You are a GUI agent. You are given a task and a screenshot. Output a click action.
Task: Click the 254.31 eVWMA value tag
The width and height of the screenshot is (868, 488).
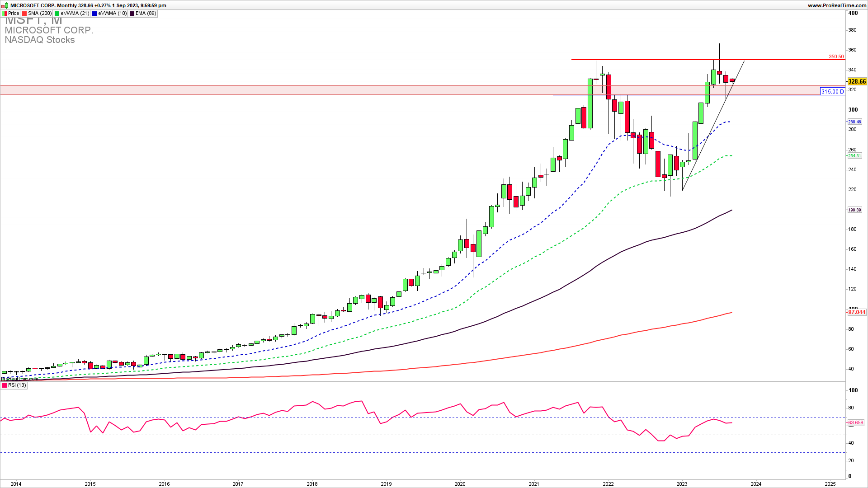pyautogui.click(x=854, y=156)
